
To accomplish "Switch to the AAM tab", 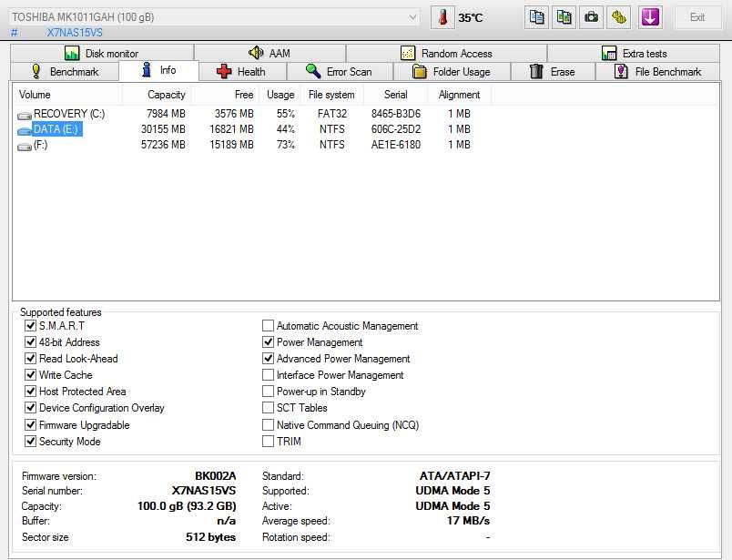I will 269,53.
